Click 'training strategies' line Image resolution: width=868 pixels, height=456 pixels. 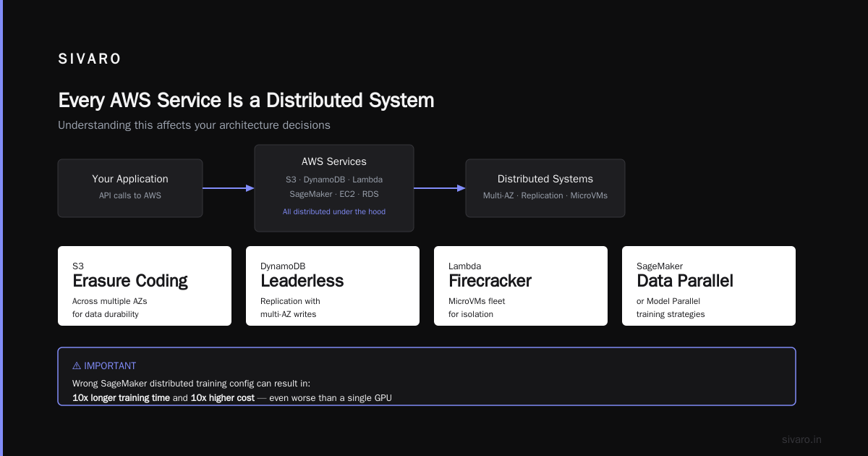[671, 314]
